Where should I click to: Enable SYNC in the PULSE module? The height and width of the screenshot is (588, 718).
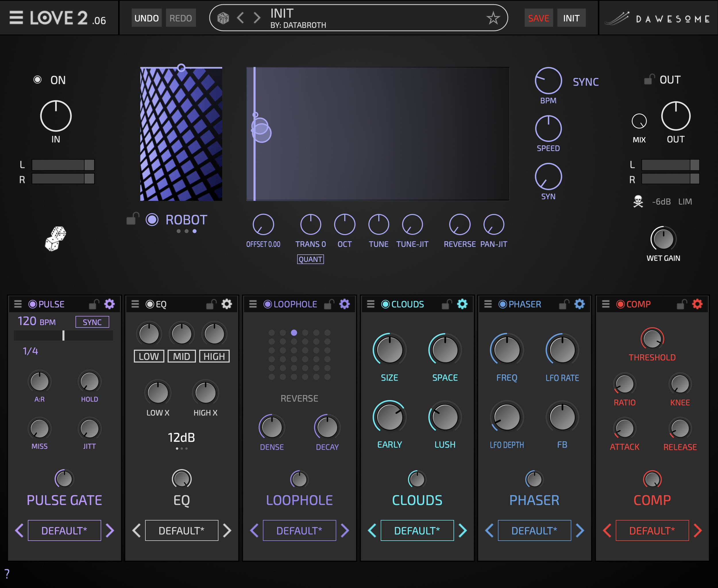click(92, 322)
